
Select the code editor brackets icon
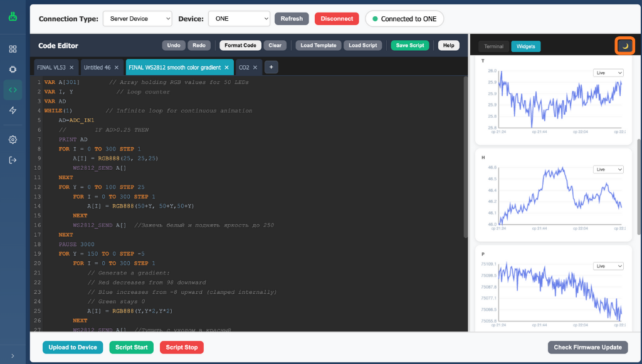coord(13,90)
